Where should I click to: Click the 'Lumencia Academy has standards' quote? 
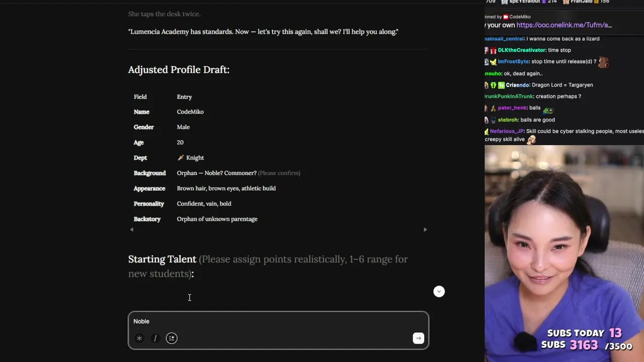(x=263, y=32)
